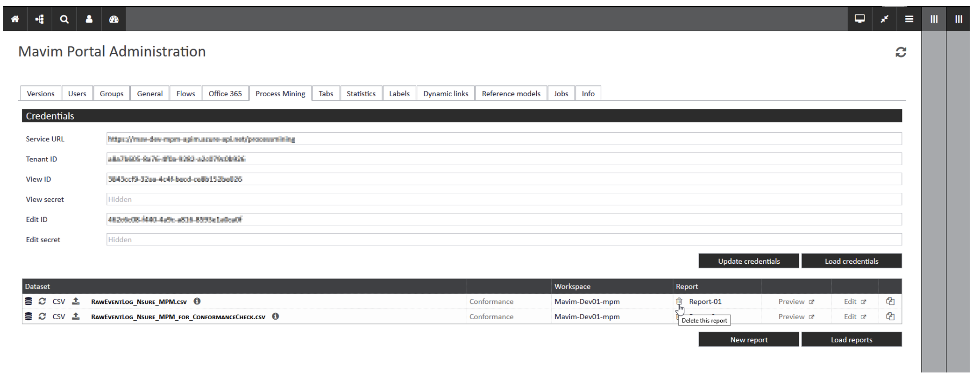Create a New report
Viewport: 980px width, 379px height.
(749, 339)
